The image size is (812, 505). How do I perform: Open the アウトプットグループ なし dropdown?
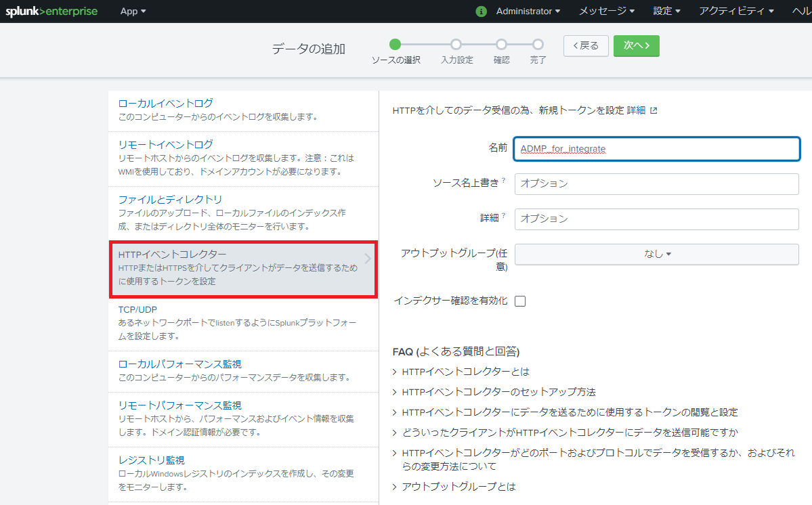coord(656,254)
